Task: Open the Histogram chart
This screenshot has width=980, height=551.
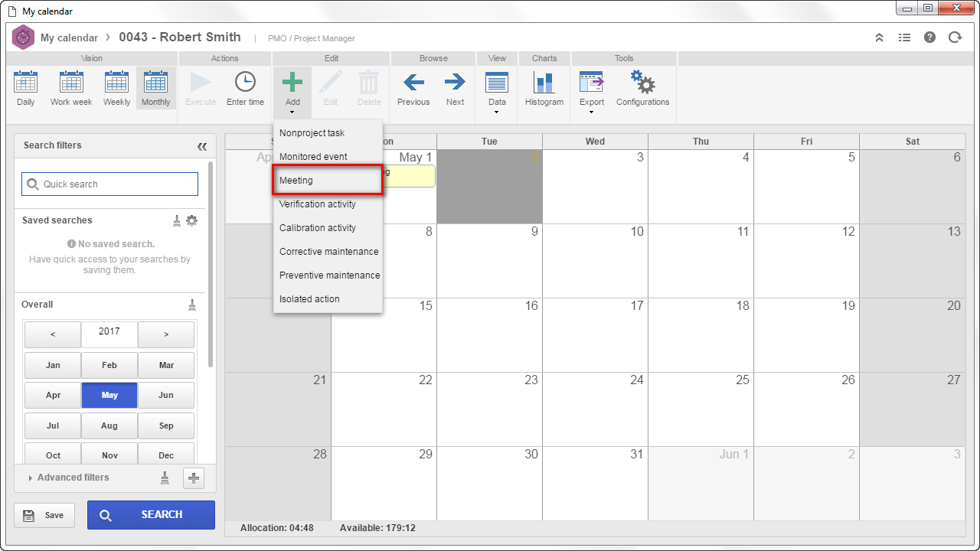Action: (544, 88)
